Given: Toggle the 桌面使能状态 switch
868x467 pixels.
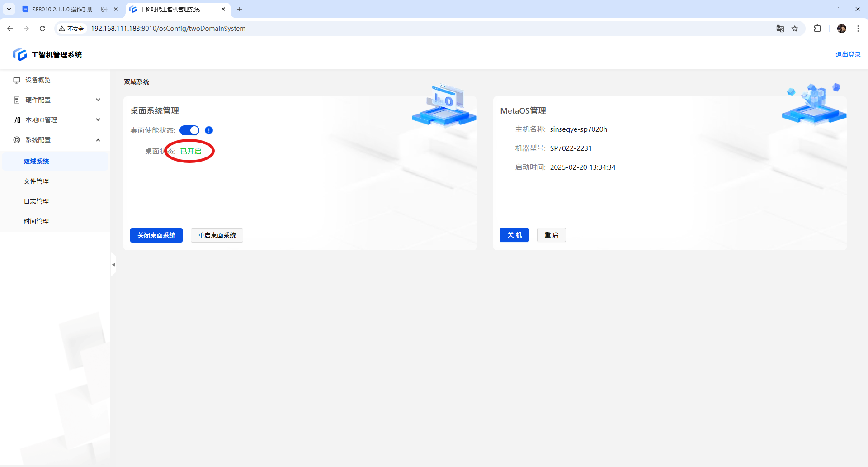Looking at the screenshot, I should click(x=189, y=130).
